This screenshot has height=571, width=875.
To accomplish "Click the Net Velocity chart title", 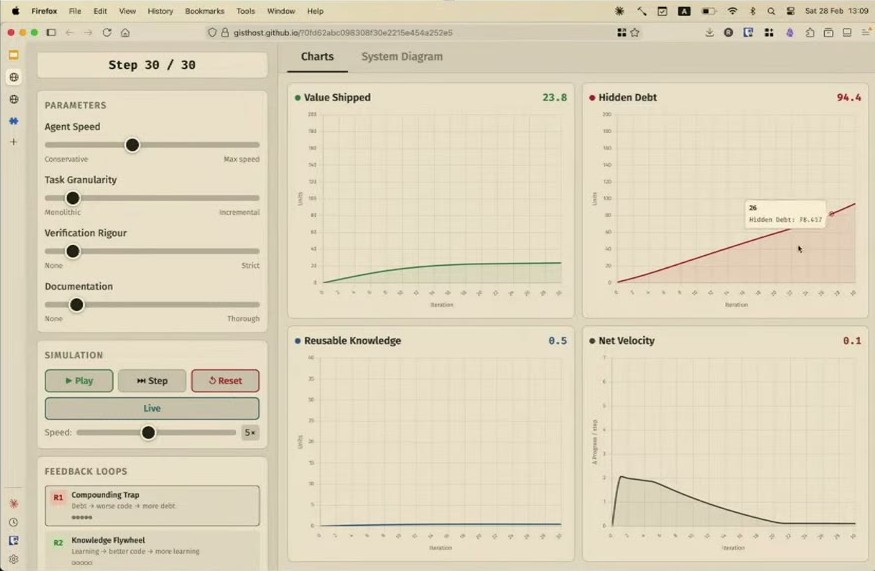I will pos(626,340).
